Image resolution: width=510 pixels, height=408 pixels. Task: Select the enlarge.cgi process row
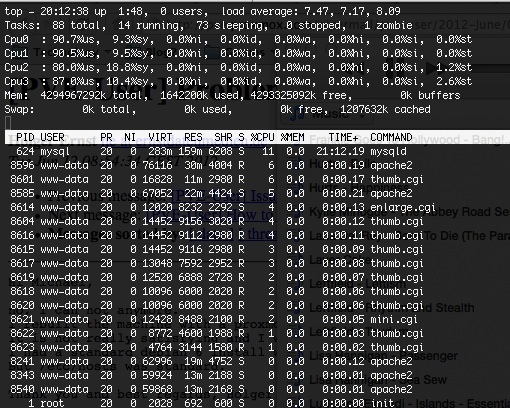223,208
